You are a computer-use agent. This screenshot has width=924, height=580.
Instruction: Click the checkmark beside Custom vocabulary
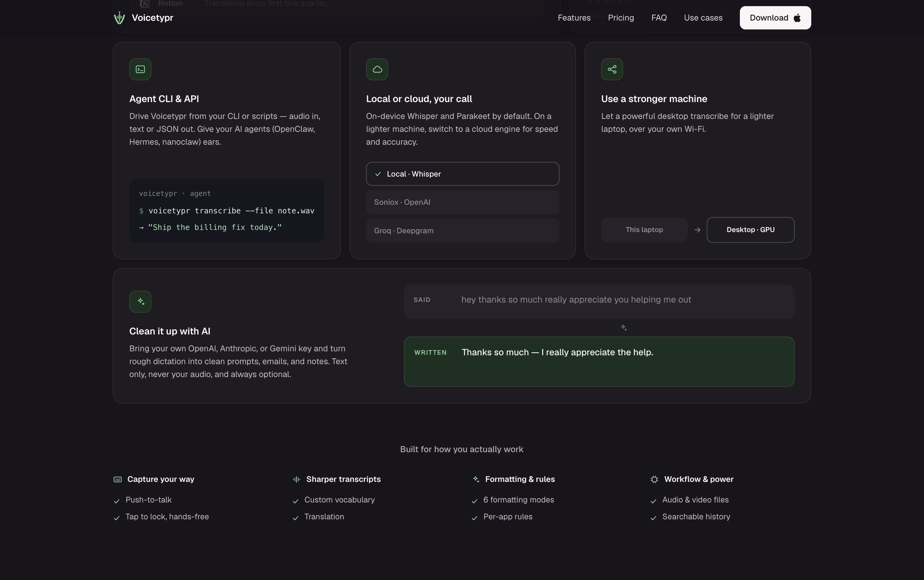coord(296,501)
